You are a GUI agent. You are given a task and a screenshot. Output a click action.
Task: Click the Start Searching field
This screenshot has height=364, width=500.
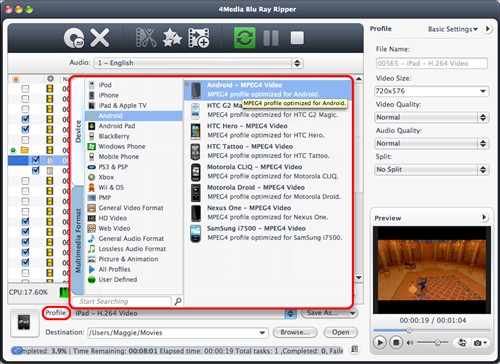point(122,302)
